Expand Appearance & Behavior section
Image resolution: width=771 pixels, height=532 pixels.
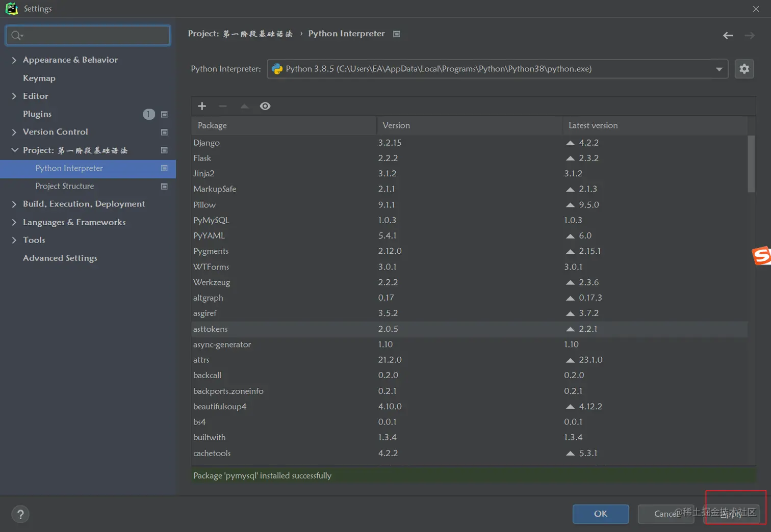14,60
